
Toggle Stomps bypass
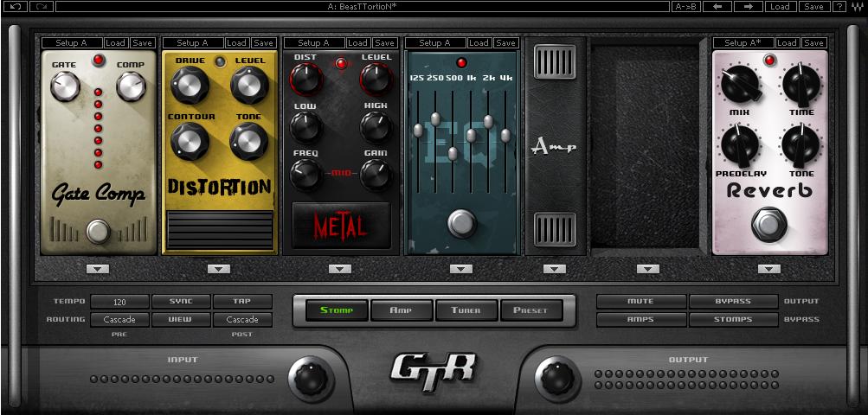tap(733, 320)
